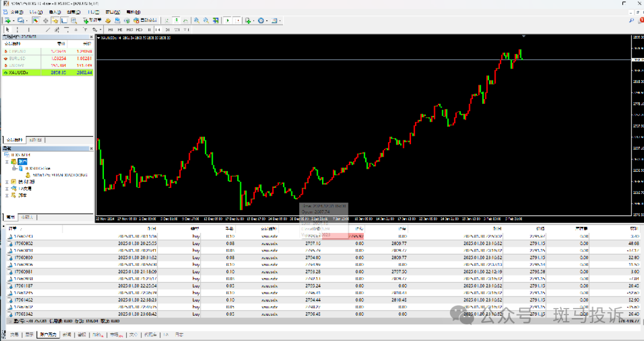The image size is (644, 341).
Task: Toggle the candlestick chart type button
Action: pyautogui.click(x=176, y=20)
